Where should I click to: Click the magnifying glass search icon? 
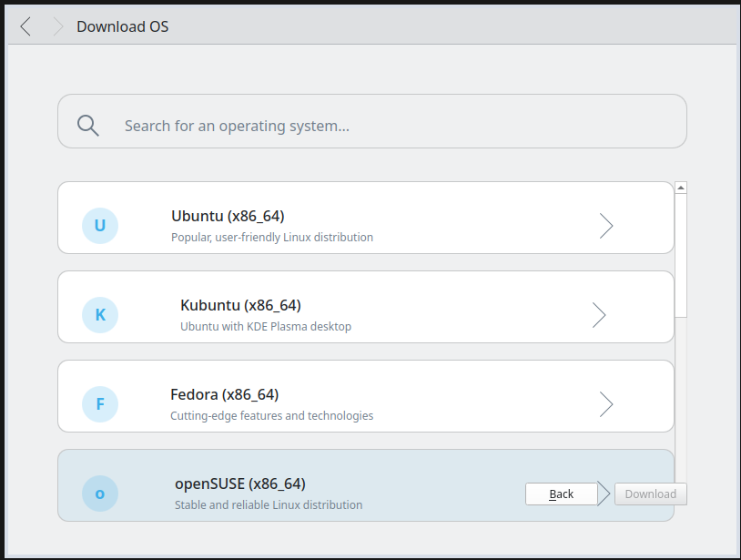(x=88, y=126)
